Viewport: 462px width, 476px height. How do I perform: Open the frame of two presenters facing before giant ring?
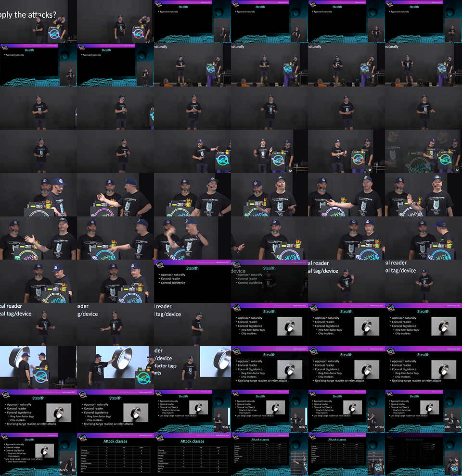38,368
